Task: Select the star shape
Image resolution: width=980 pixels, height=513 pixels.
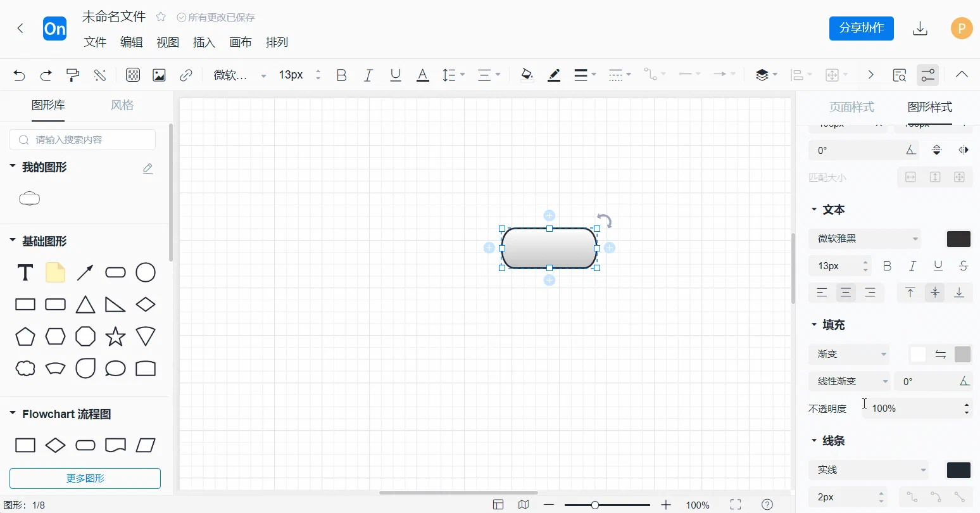Action: tap(115, 336)
